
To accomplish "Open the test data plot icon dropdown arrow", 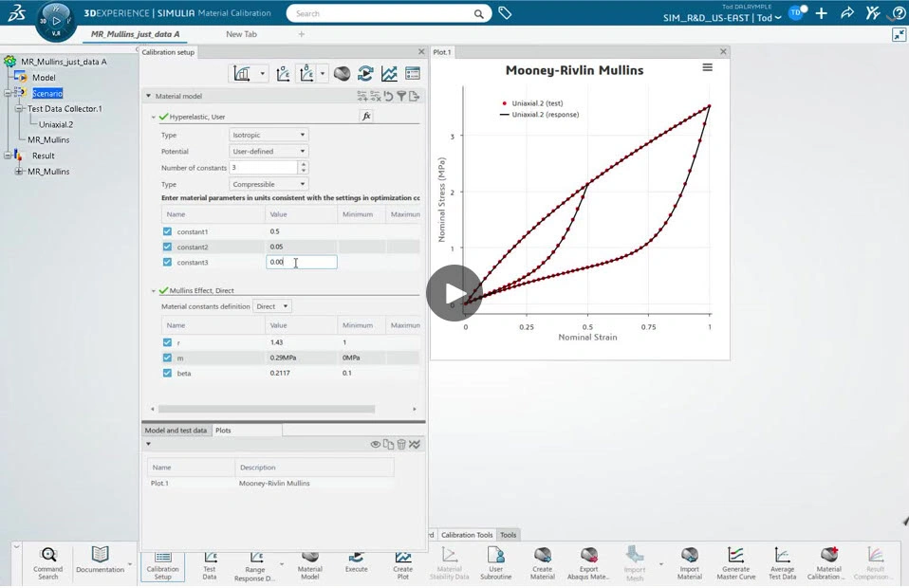I will tap(263, 74).
